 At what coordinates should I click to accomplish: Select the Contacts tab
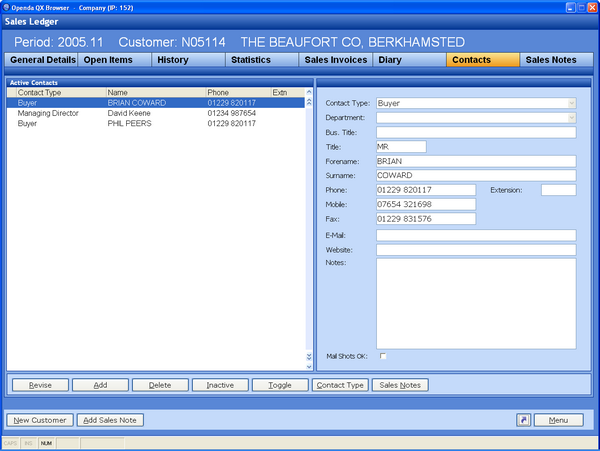tap(483, 60)
